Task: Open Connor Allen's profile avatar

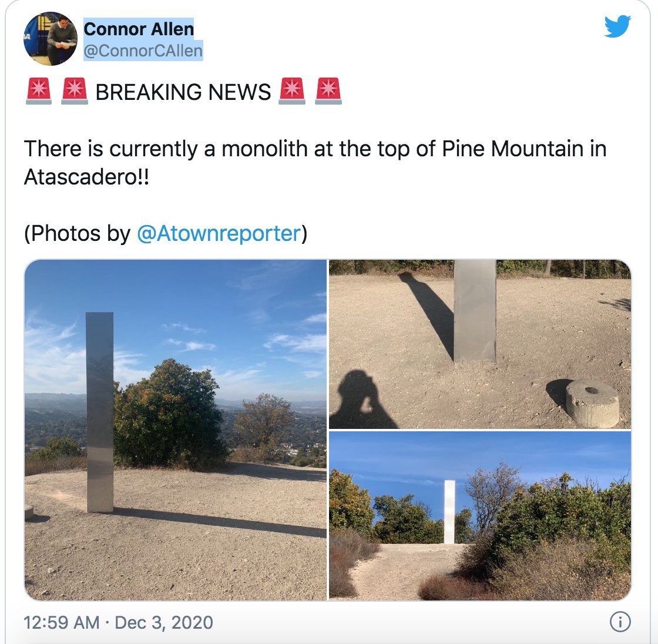Action: pyautogui.click(x=51, y=39)
